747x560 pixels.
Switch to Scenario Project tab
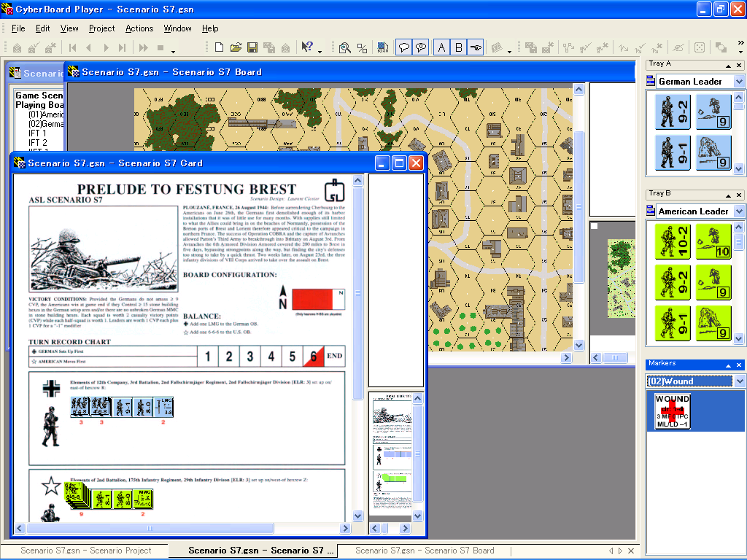point(86,551)
